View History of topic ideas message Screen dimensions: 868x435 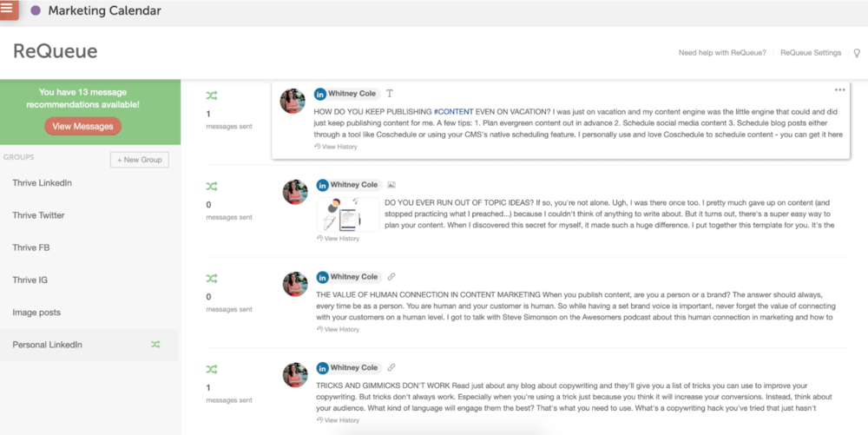pyautogui.click(x=338, y=239)
